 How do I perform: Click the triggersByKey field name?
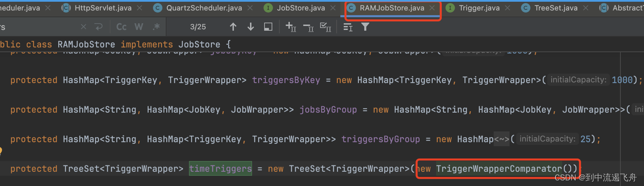click(x=286, y=80)
